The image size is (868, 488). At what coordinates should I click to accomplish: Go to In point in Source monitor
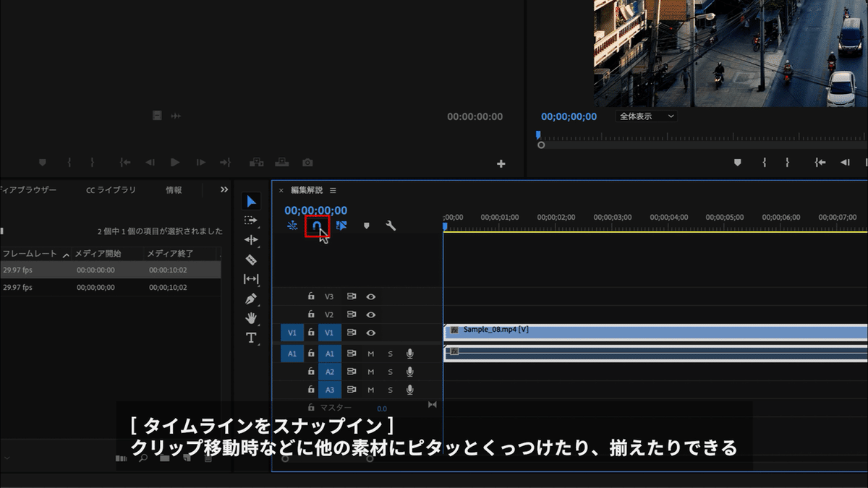click(125, 163)
